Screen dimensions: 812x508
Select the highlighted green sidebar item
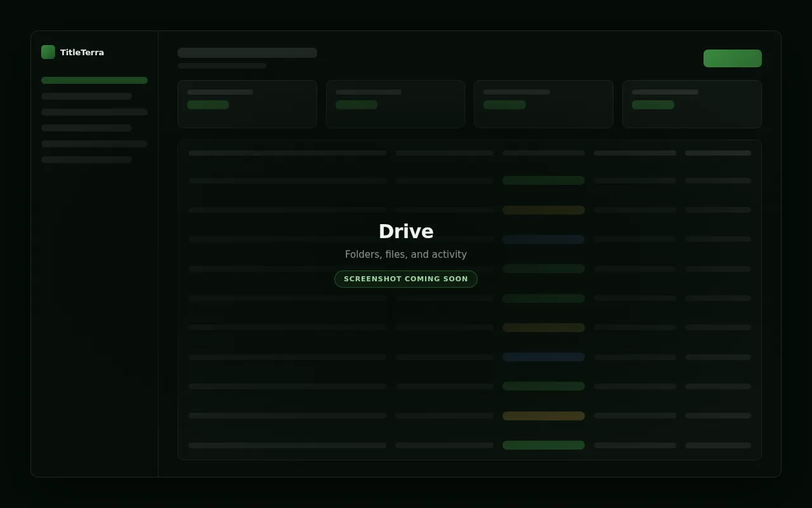pos(95,81)
